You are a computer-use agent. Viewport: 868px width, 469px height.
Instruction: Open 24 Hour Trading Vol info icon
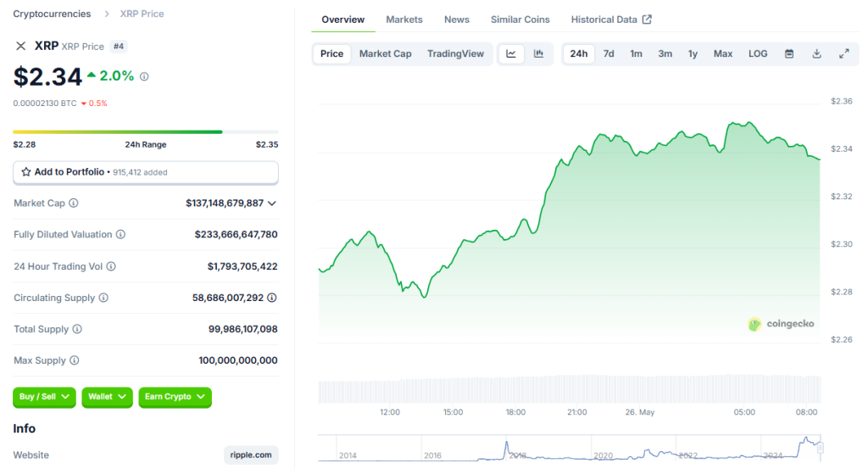tap(111, 266)
